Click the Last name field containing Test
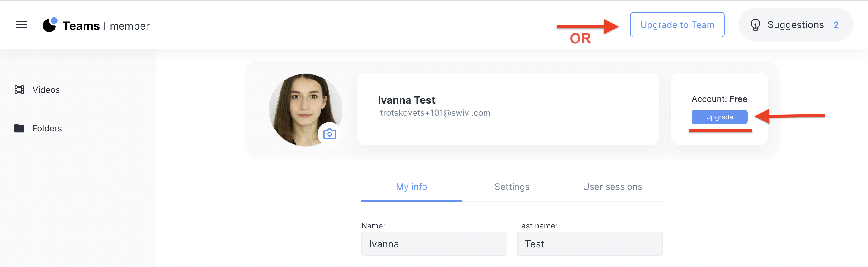This screenshot has width=868, height=267. 589,244
